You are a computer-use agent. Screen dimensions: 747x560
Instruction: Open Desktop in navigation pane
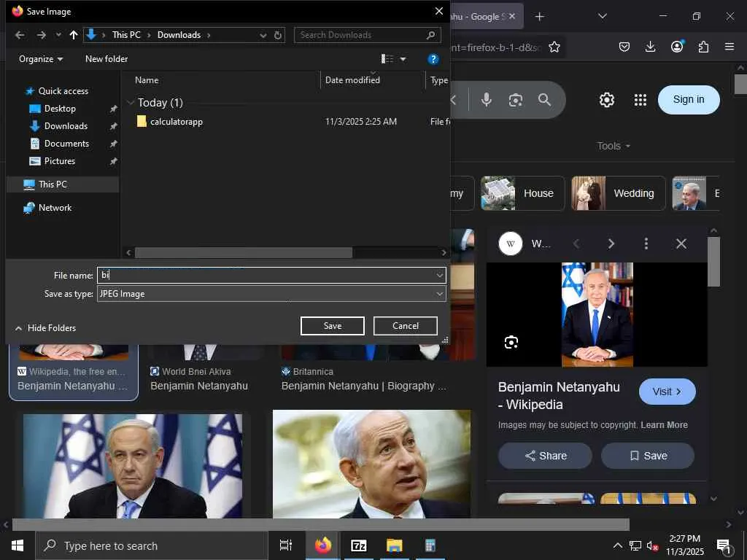pyautogui.click(x=60, y=109)
